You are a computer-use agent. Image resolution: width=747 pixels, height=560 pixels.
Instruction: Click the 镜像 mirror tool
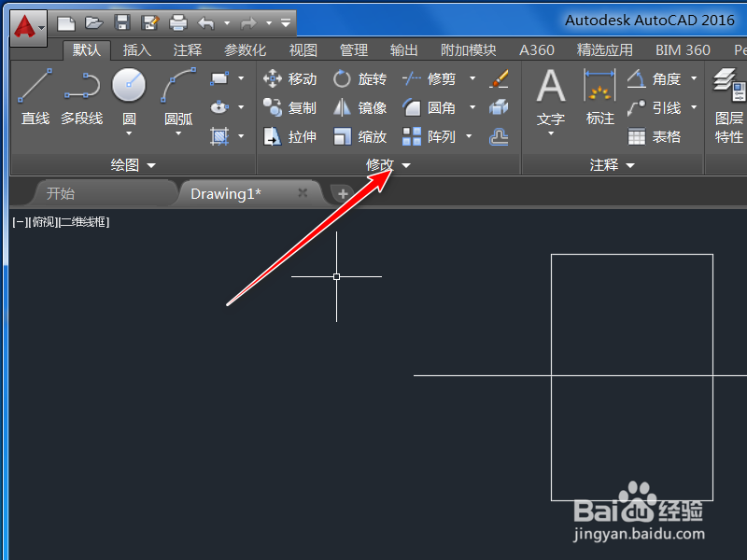point(359,107)
